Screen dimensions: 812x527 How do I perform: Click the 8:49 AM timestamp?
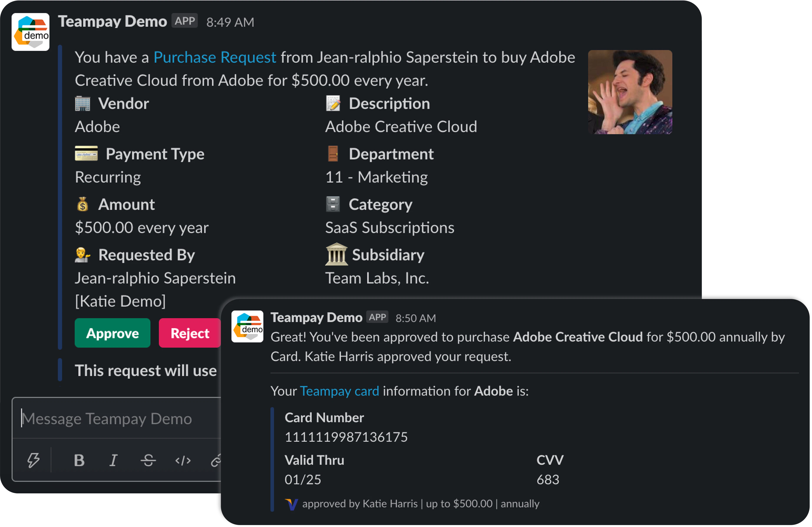coord(230,22)
